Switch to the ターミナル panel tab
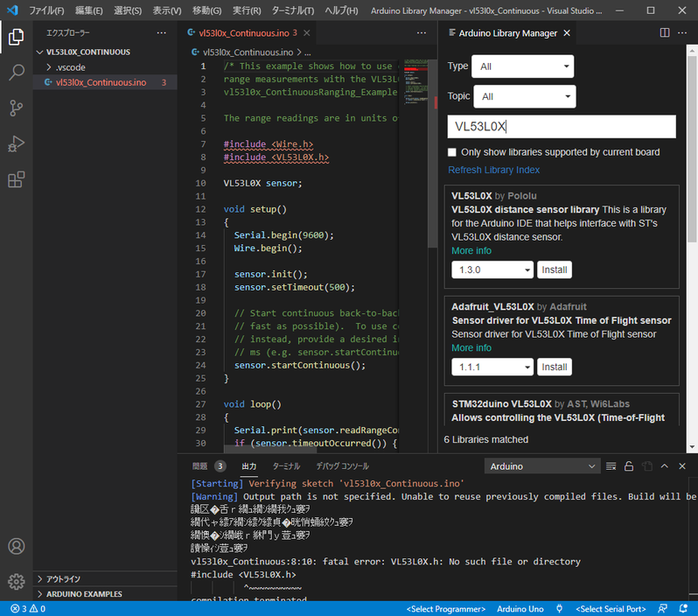Screen dimensions: 698x616 (x=286, y=466)
